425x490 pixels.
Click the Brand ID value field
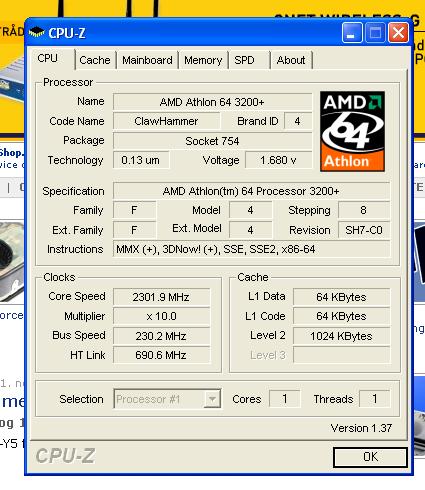[x=298, y=121]
